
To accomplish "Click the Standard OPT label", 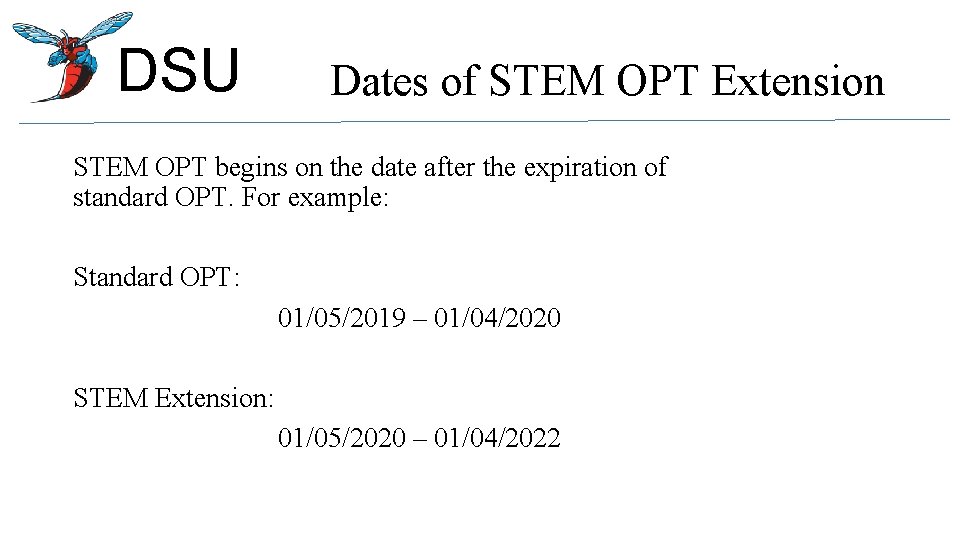I will [x=156, y=277].
